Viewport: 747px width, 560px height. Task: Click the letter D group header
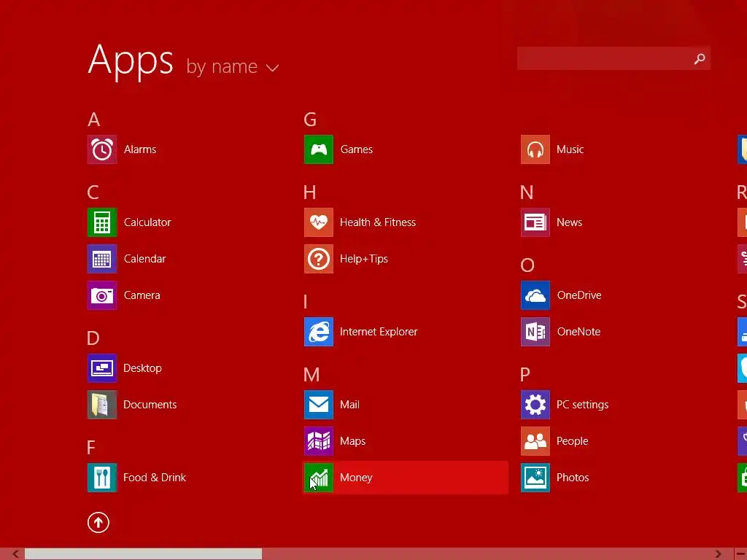pos(93,338)
